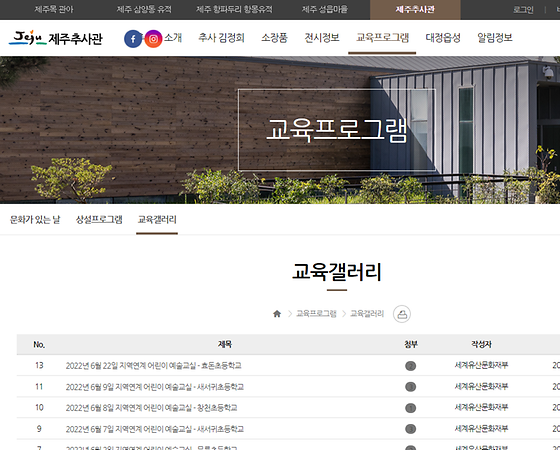Image resolution: width=560 pixels, height=450 pixels.
Task: Open the Instagram icon link
Action: [x=154, y=39]
